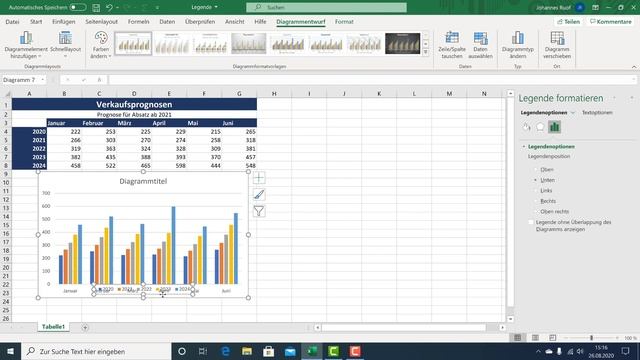640x360 pixels.
Task: Select the Tabelle1 sheet tab
Action: click(x=53, y=327)
